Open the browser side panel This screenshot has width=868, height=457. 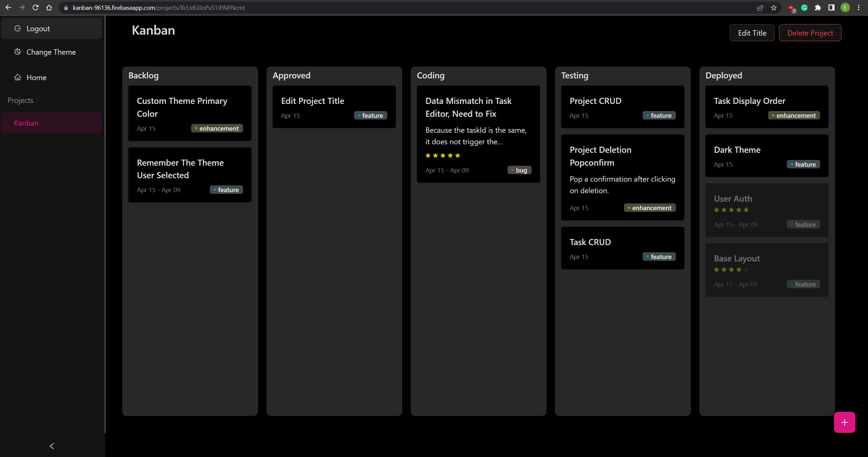[831, 7]
